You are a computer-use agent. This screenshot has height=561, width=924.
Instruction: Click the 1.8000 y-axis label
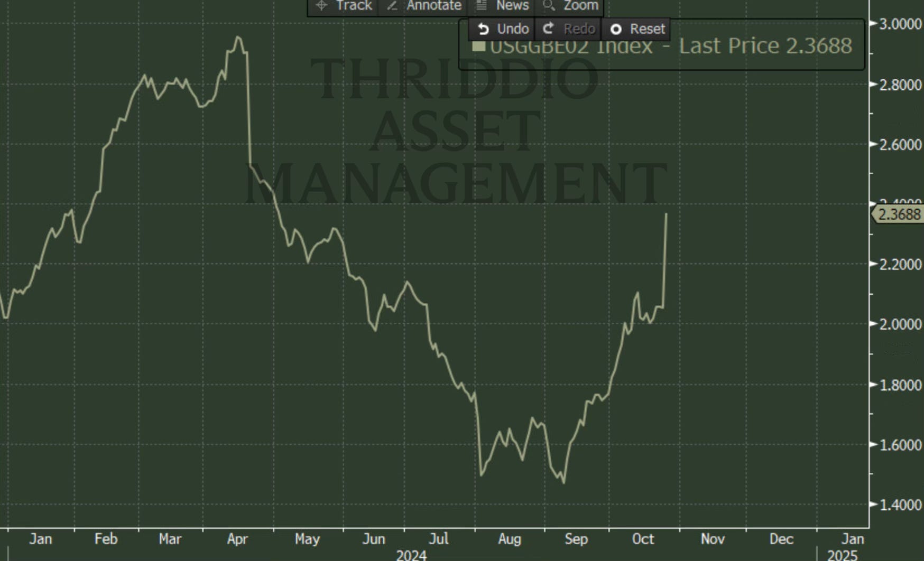coord(900,385)
